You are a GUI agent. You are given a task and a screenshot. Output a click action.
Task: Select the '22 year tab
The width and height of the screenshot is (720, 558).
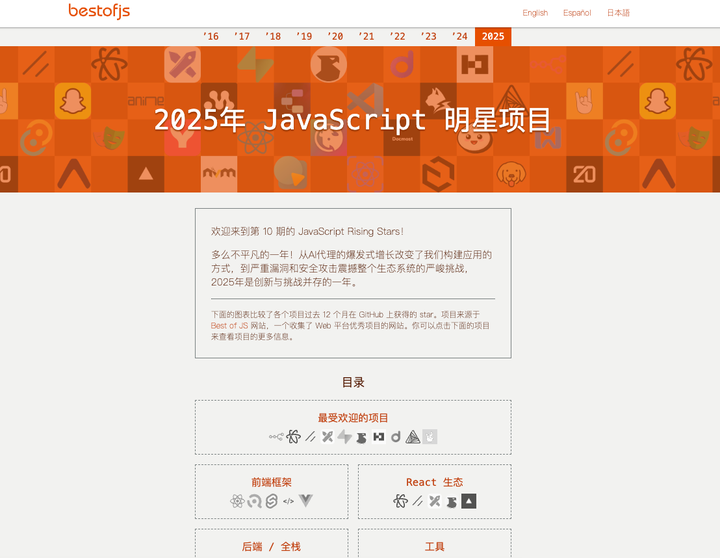(397, 36)
